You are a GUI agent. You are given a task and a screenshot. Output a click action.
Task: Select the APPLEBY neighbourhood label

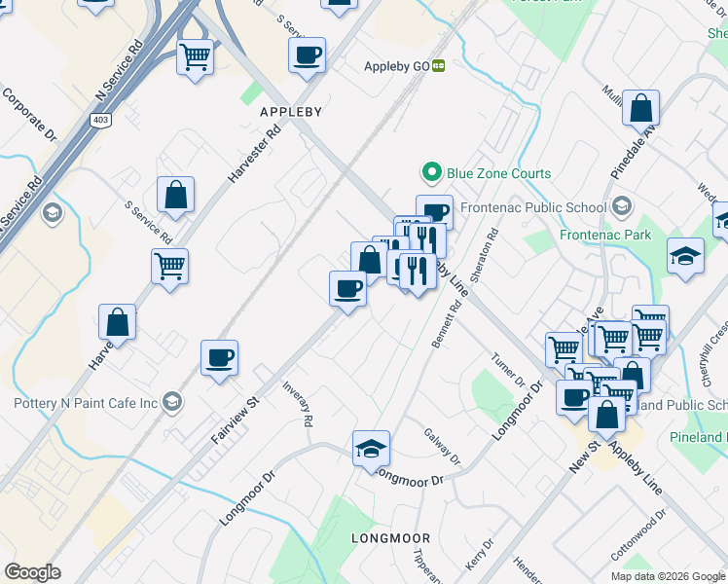[x=291, y=112]
